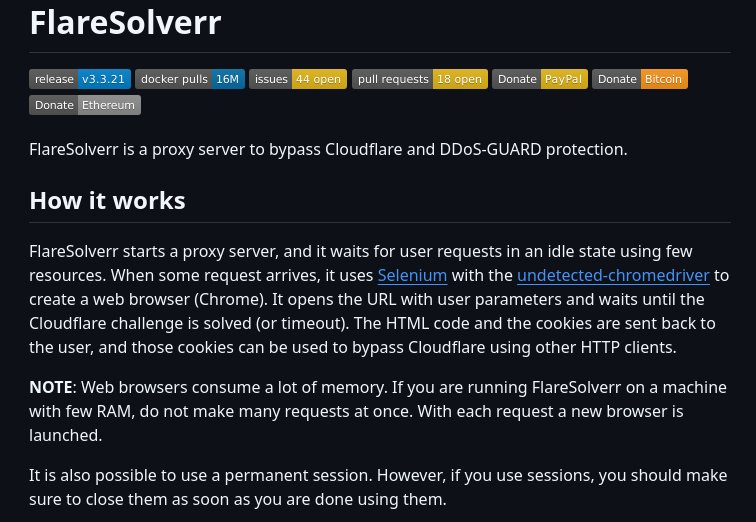The width and height of the screenshot is (756, 522).
Task: Click the text 'other HTTP clients.'
Action: (x=608, y=348)
